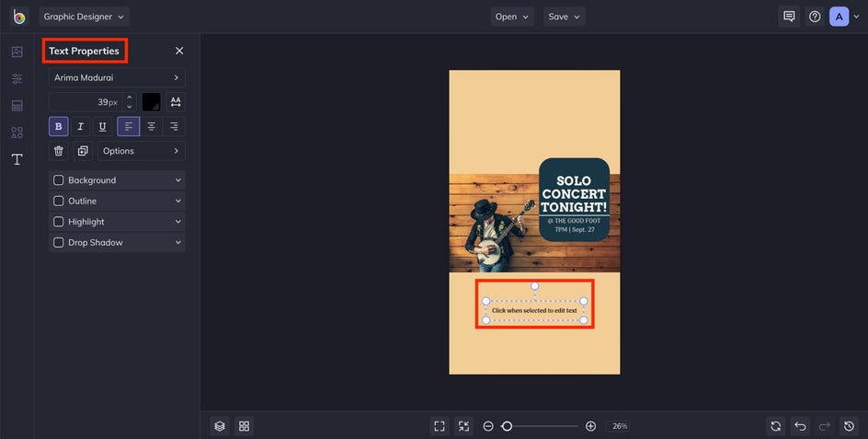
Task: Click the 'Click when selected to edit text' box
Action: (535, 310)
